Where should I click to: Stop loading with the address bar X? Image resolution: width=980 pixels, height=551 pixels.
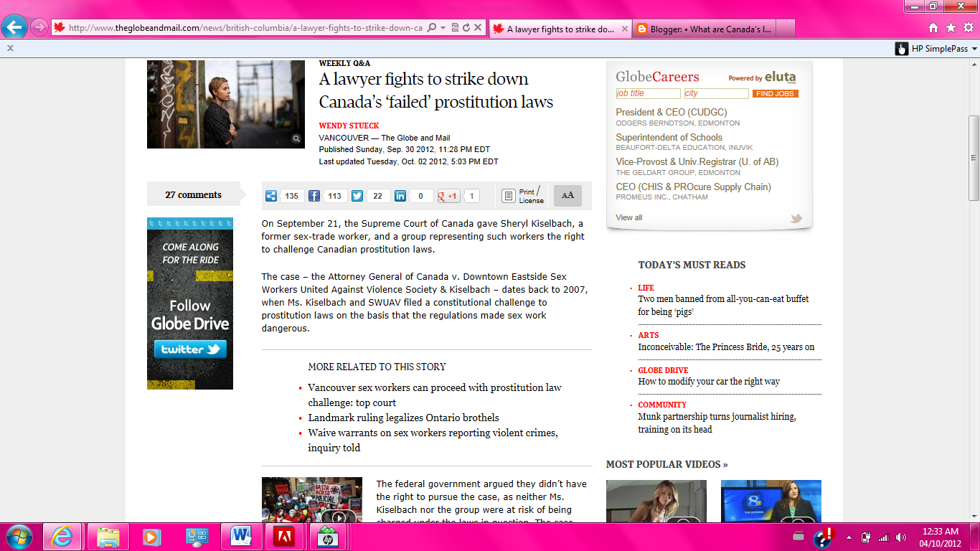(478, 28)
